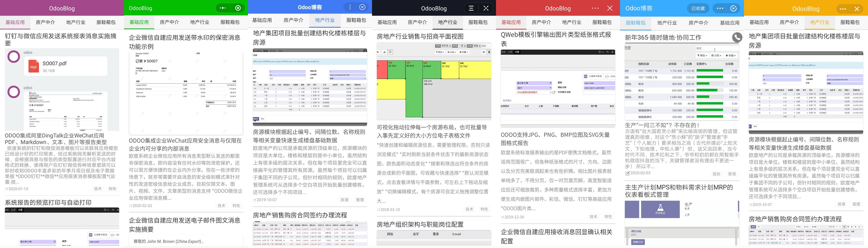Open article 企业微信自建应用发送电子邮件图文消息实施摘要
The image size is (868, 248).
(185, 225)
